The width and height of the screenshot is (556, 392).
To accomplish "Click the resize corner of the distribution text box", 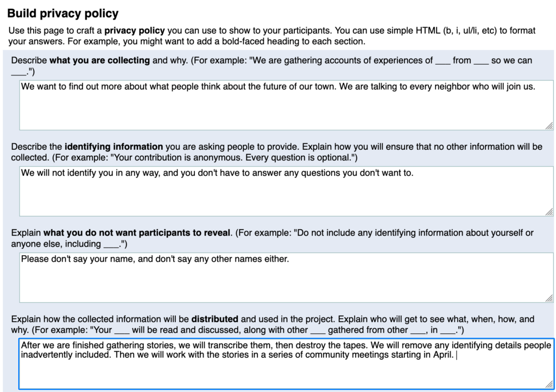I will click(549, 385).
